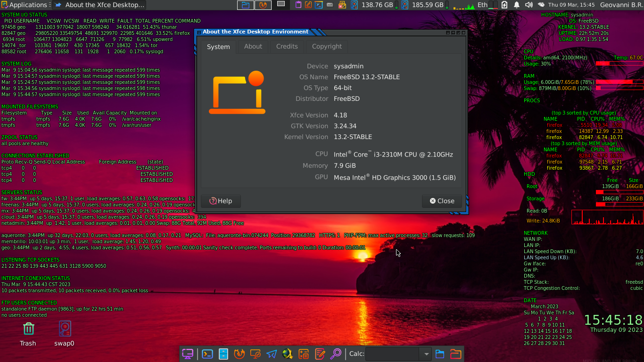Image resolution: width=644 pixels, height=362 pixels.
Task: Click the volume speaker icon in panel
Action: click(528, 5)
